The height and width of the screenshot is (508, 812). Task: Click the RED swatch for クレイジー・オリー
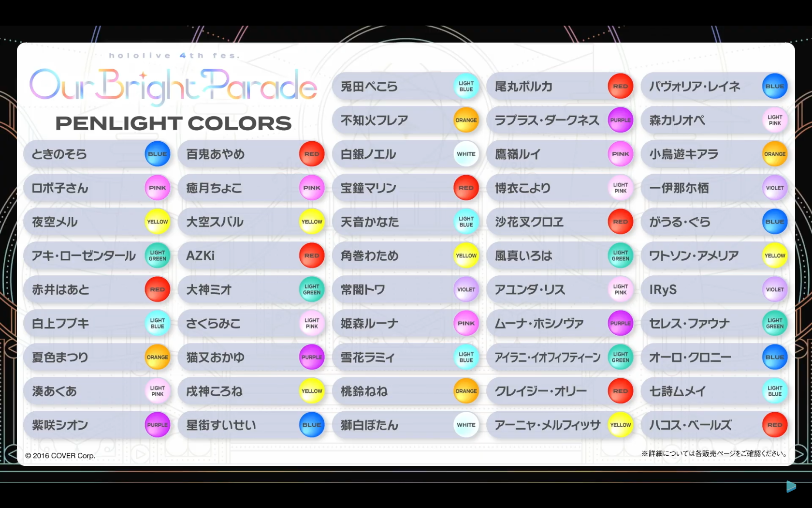[x=621, y=391]
